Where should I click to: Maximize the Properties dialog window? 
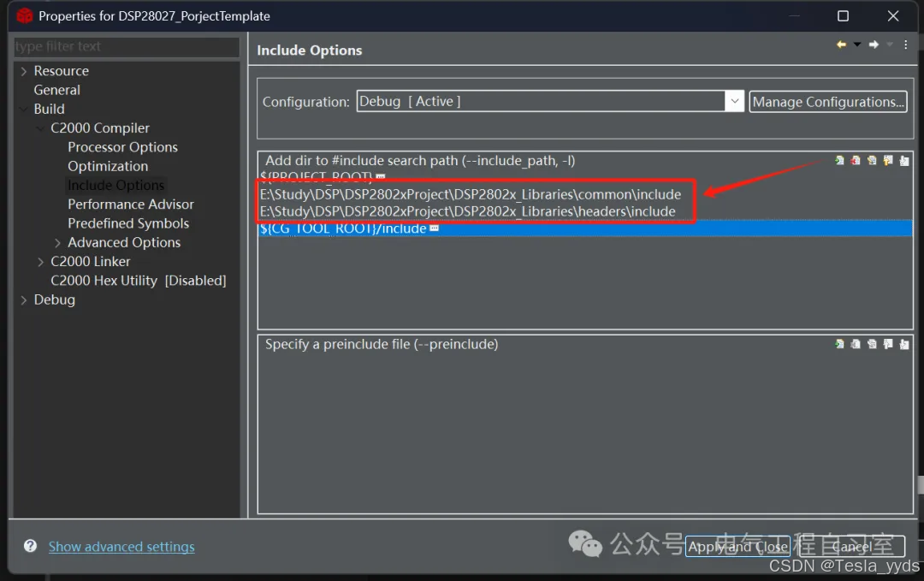coord(844,16)
